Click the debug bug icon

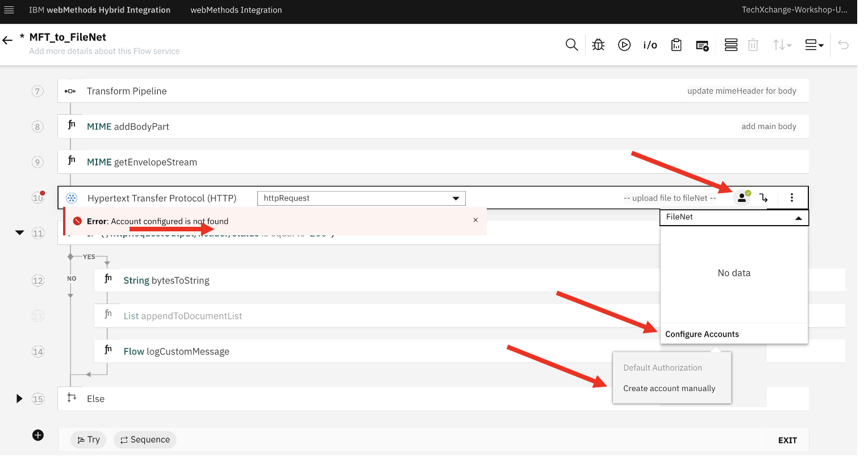click(x=598, y=45)
